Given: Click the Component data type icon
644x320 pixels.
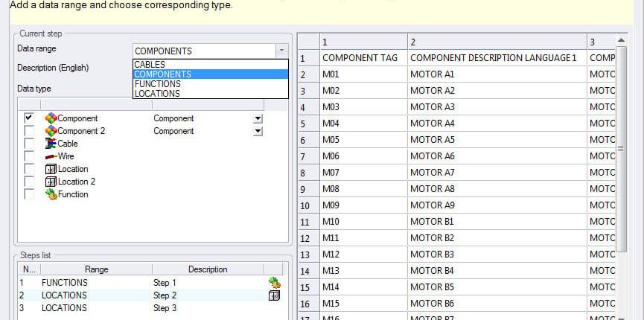Looking at the screenshot, I should [51, 118].
